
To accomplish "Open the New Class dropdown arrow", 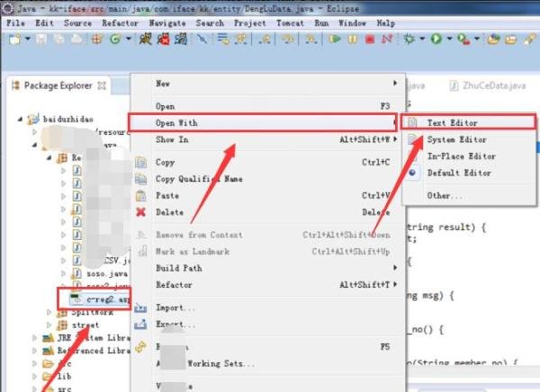I will [x=128, y=39].
